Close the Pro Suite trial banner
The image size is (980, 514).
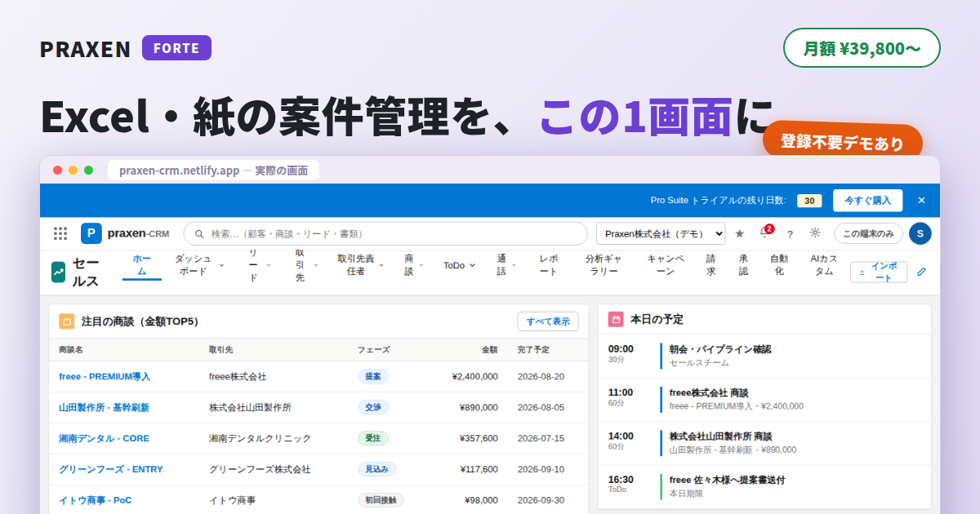click(x=921, y=200)
